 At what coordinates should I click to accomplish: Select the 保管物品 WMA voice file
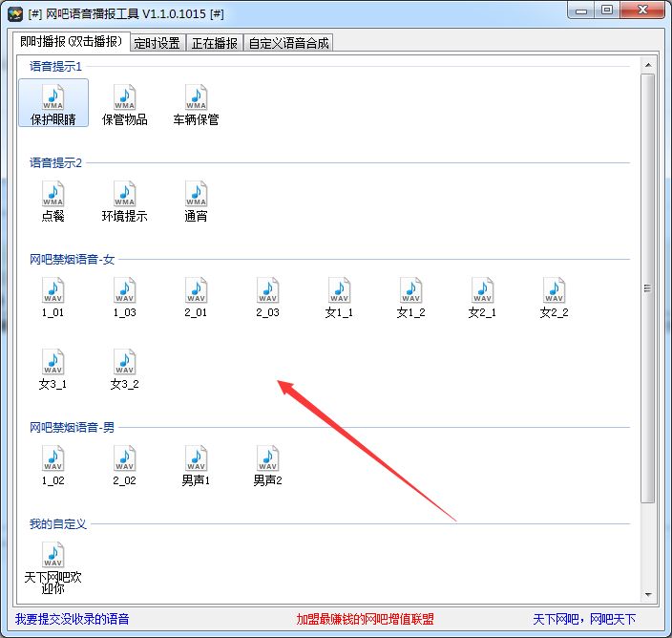(x=125, y=103)
